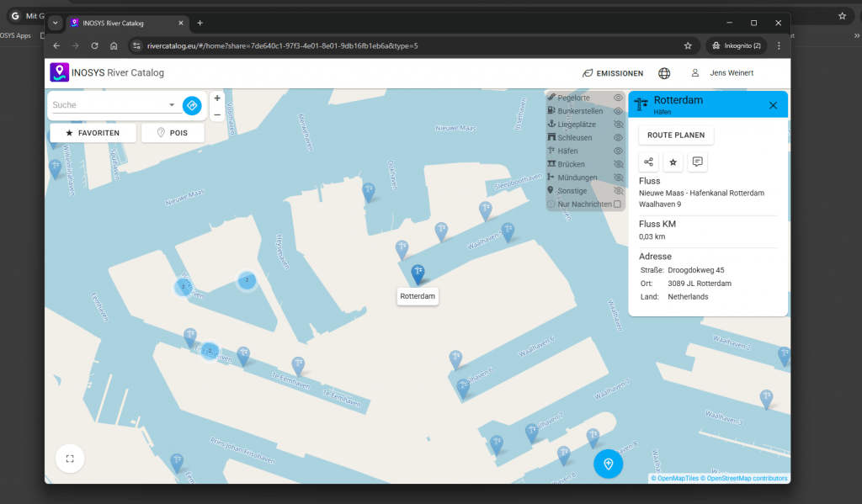
Task: Toggle visibility of the Schleusen layer
Action: pos(618,137)
